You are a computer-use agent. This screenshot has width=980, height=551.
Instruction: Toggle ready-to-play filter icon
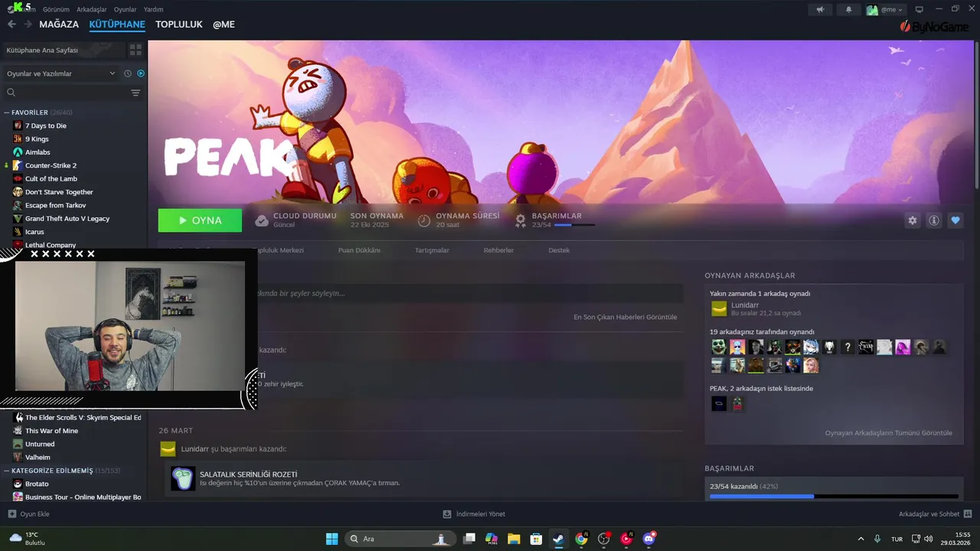click(141, 73)
